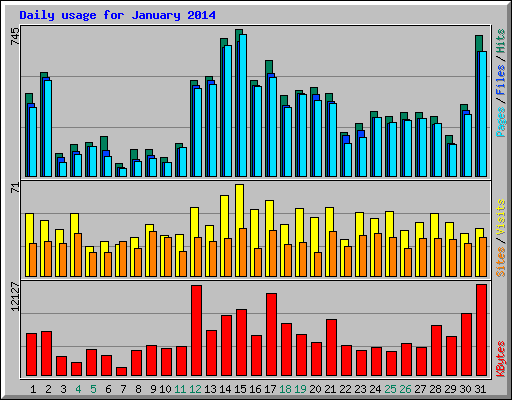512x400 pixels.
Task: Select day 9 on the x-axis
Action: point(153,389)
